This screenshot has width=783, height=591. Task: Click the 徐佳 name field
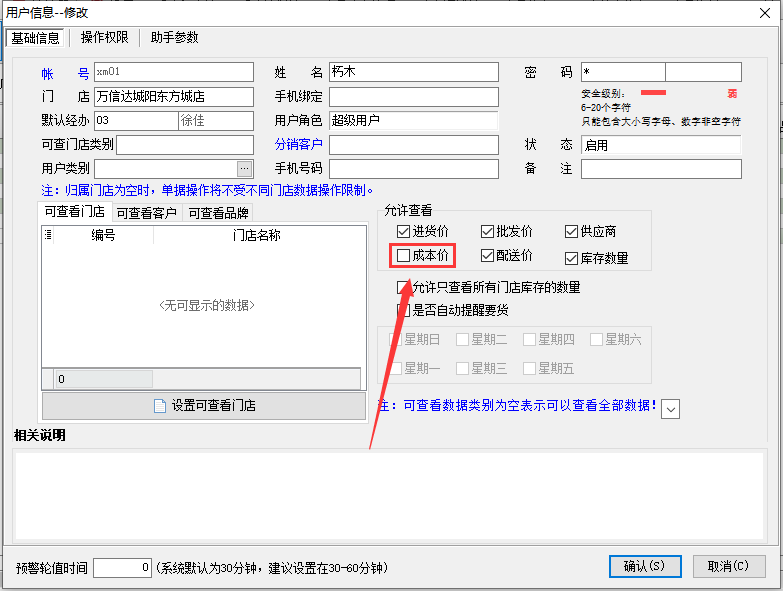[x=216, y=120]
